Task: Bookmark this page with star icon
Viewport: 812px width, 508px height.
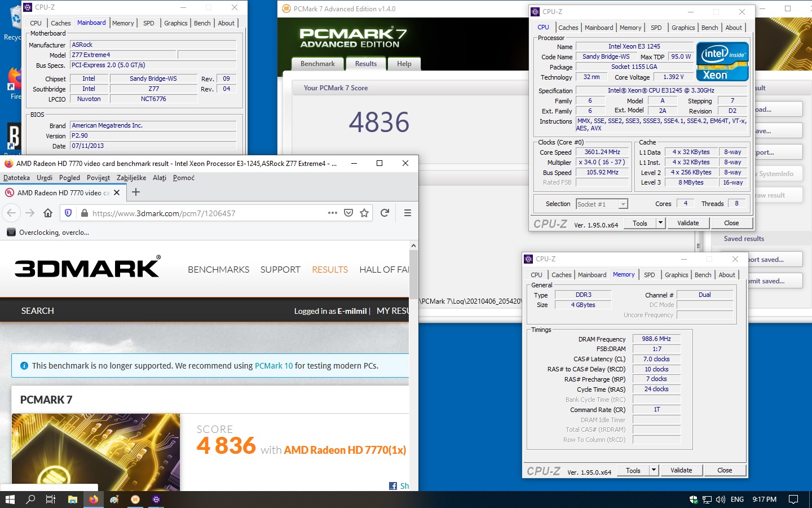Action: click(364, 213)
